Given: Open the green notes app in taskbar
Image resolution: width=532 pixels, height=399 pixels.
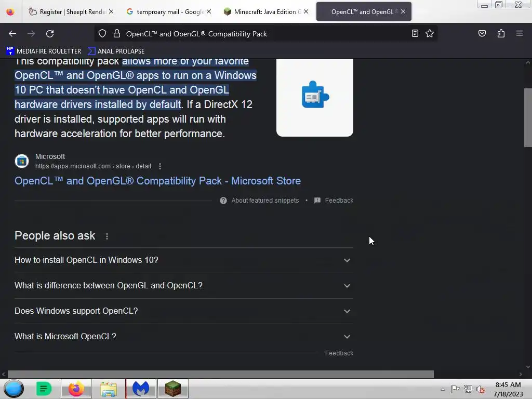Looking at the screenshot, I should pyautogui.click(x=44, y=389).
